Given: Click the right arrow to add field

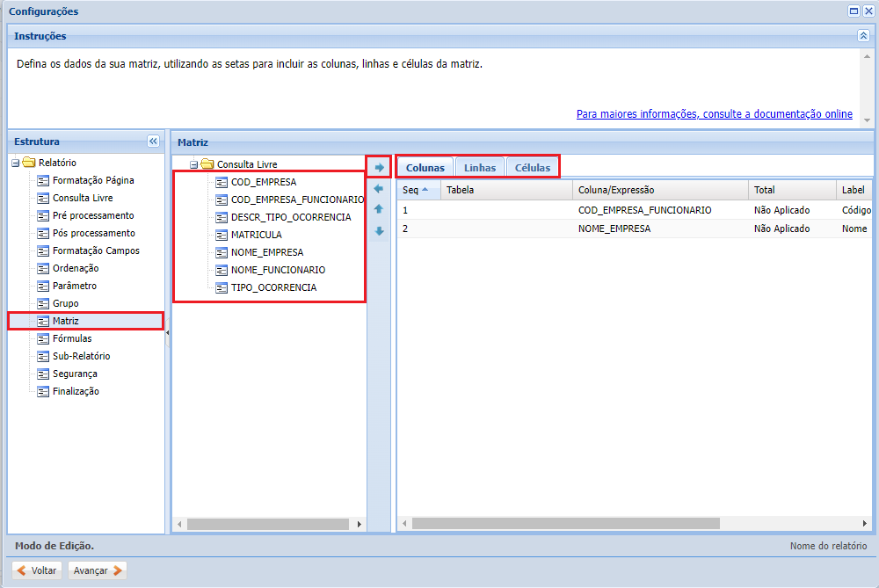Looking at the screenshot, I should [x=379, y=167].
